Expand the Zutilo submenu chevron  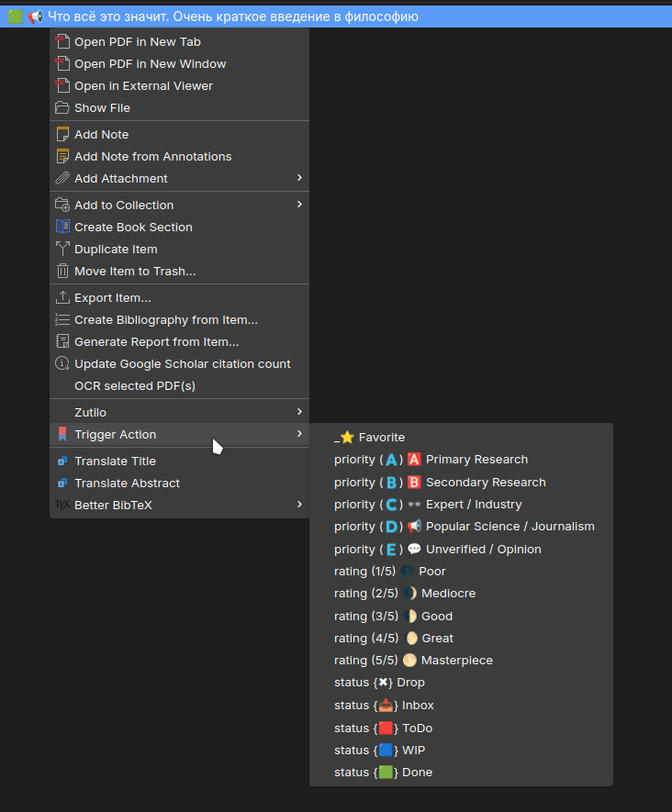[299, 412]
